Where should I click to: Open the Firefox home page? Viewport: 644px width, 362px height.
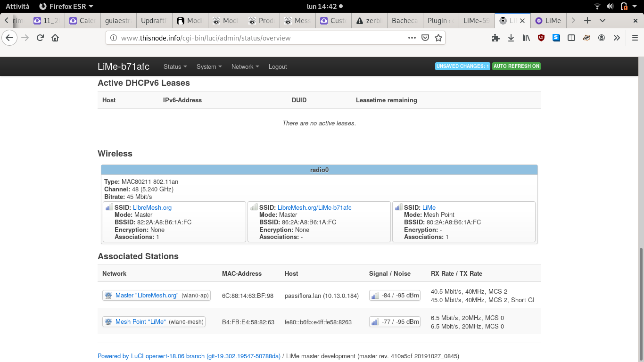point(55,38)
